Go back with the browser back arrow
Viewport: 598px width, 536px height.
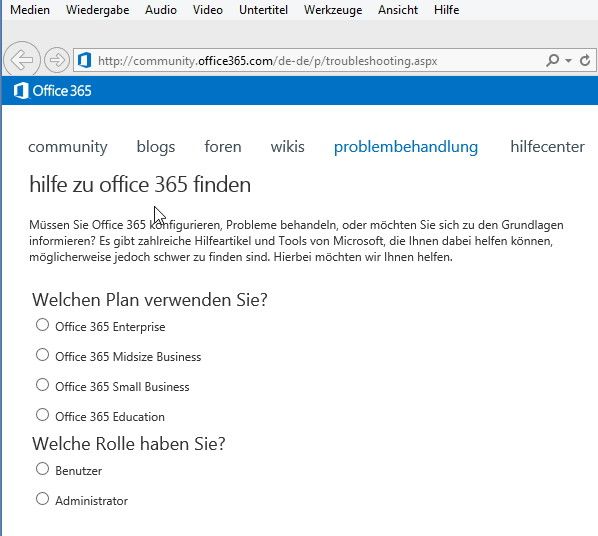pos(22,60)
